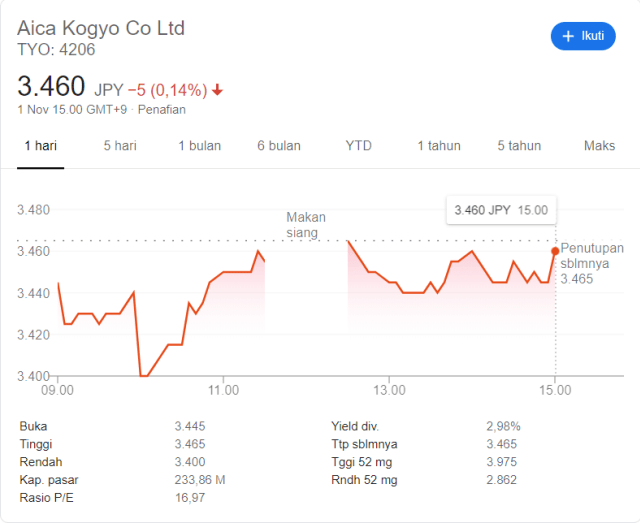The height and width of the screenshot is (523, 640).
Task: Click the 09.00 time axis marker
Action: (58, 390)
